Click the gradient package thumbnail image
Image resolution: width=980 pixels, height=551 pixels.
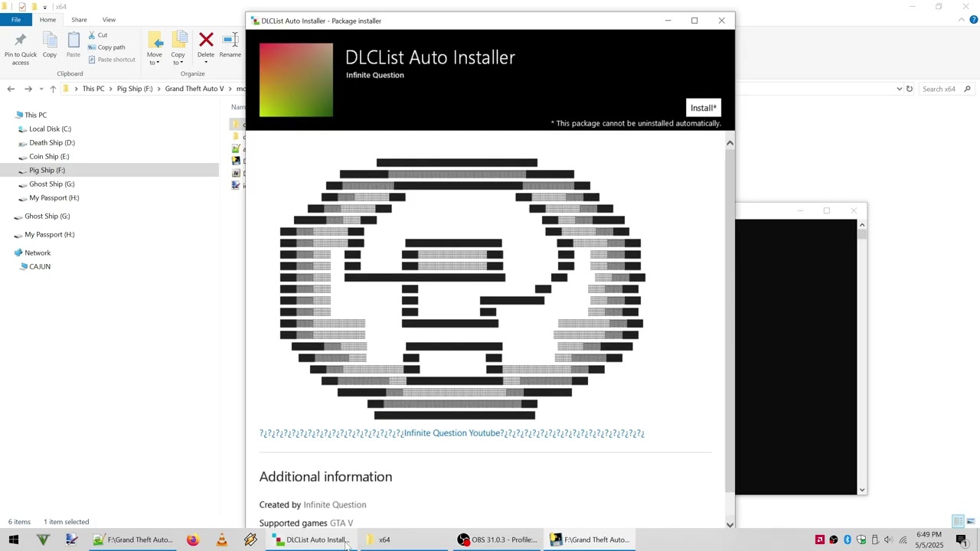pyautogui.click(x=296, y=80)
